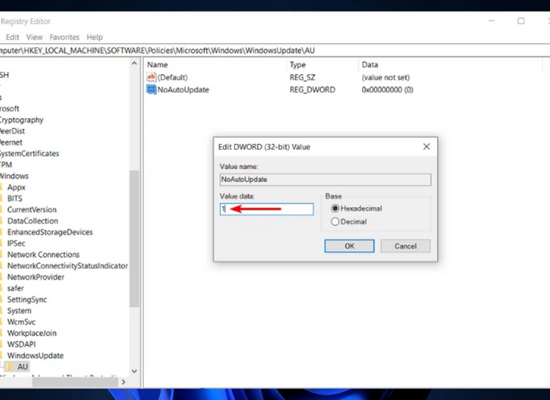Close the Edit DWORD dialog

pos(426,147)
